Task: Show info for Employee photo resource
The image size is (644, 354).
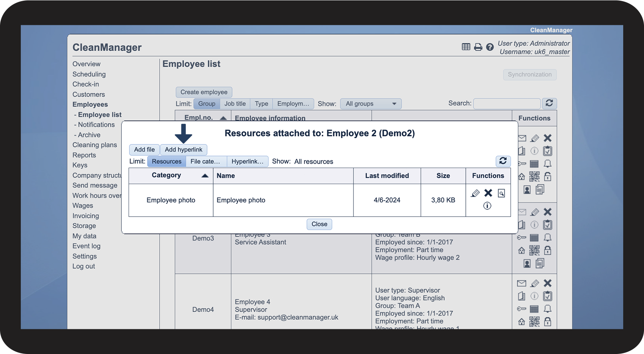Action: 487,206
